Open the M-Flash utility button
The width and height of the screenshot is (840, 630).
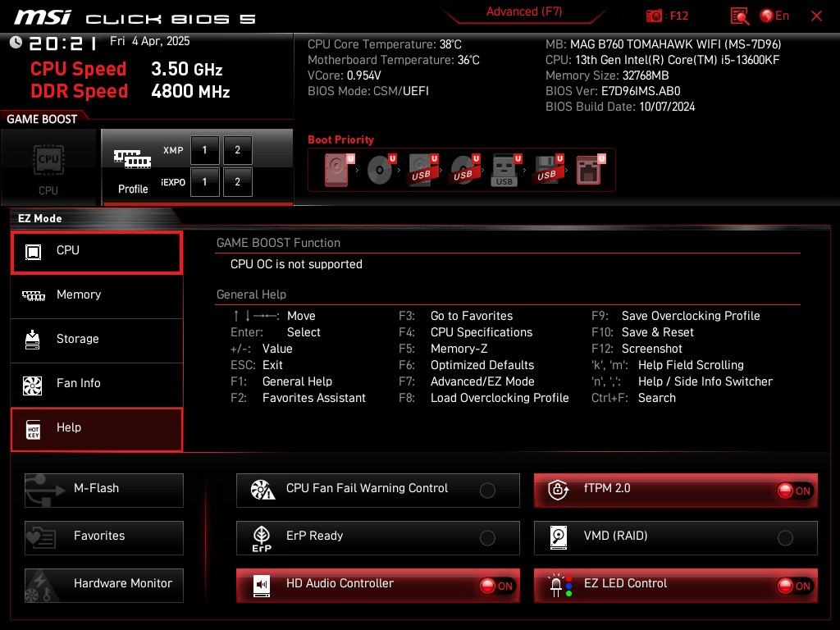[x=104, y=491]
